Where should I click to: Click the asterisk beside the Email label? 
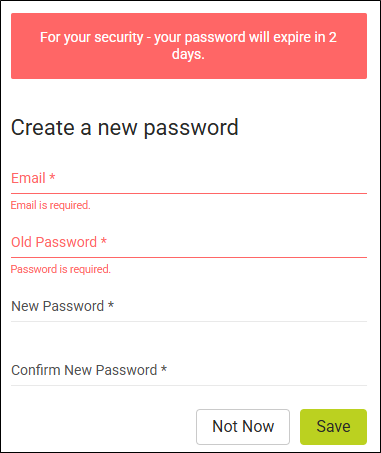tap(52, 176)
